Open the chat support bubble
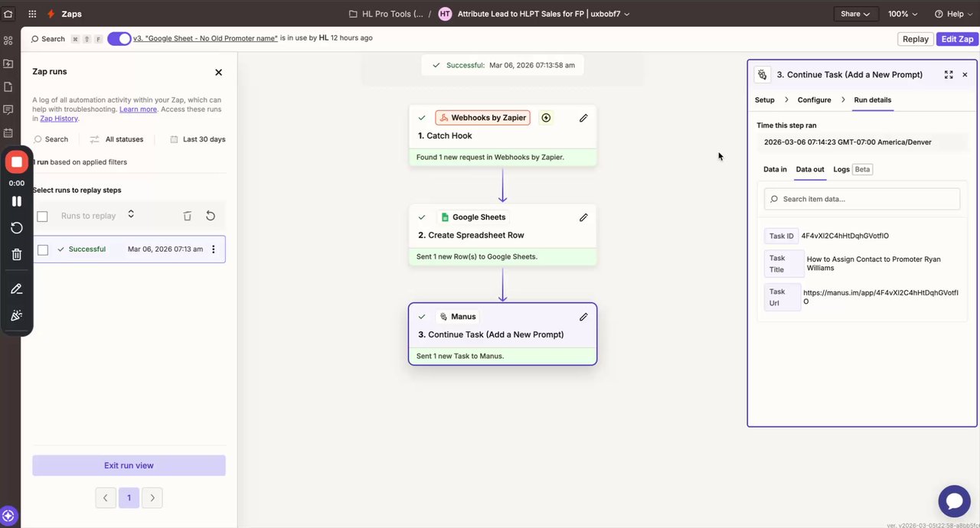The width and height of the screenshot is (980, 528). [954, 501]
